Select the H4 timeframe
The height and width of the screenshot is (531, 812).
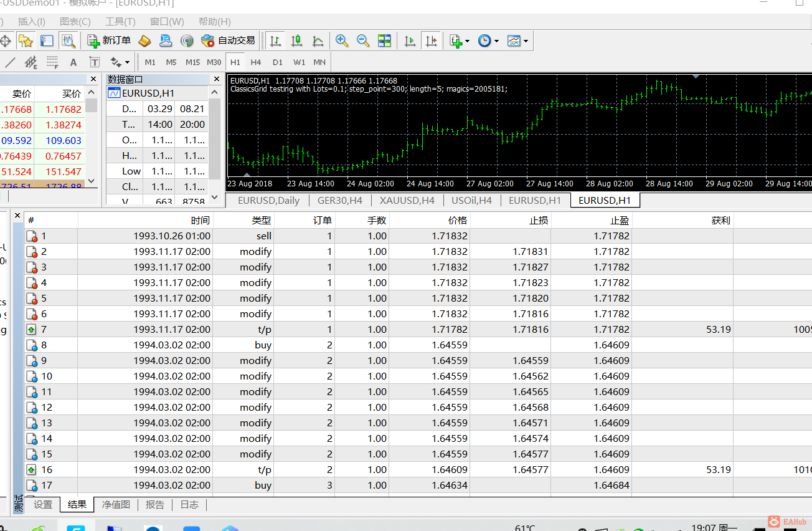point(255,62)
